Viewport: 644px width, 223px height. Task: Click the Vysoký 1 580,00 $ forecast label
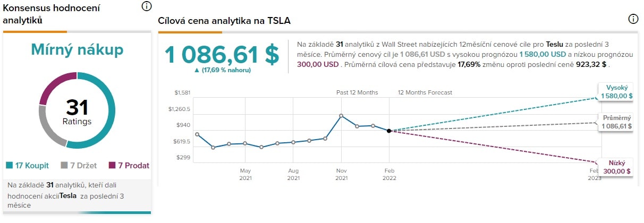[616, 92]
